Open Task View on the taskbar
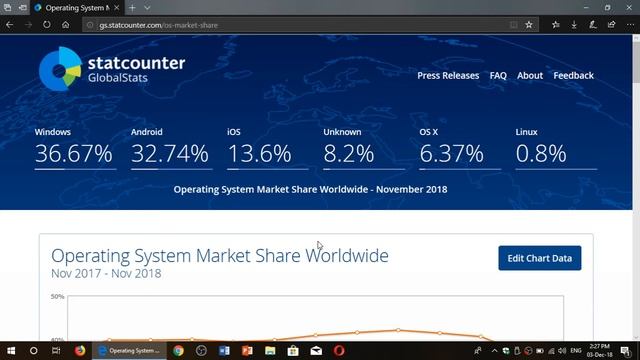This screenshot has height=360, width=640. [56, 351]
